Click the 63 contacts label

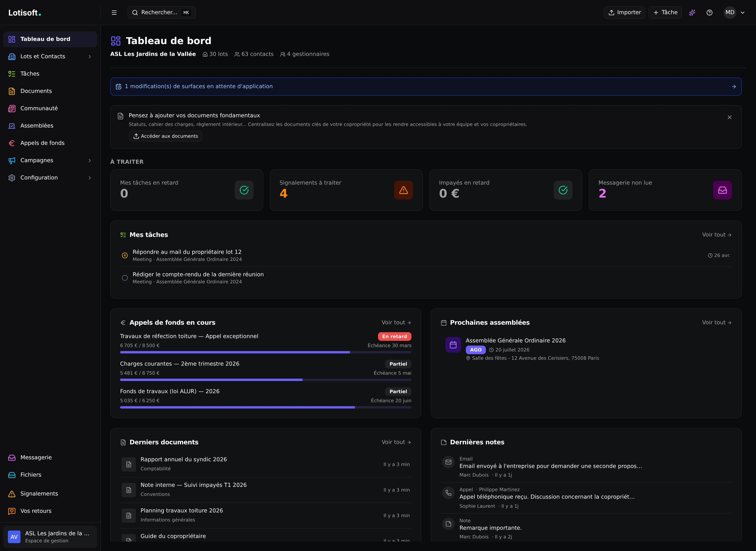(x=254, y=54)
